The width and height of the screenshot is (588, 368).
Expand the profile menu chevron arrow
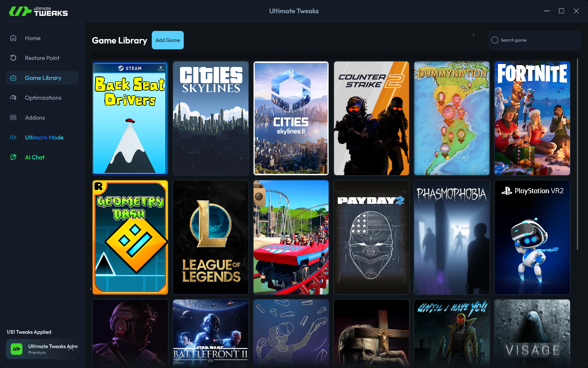pyautogui.click(x=71, y=348)
